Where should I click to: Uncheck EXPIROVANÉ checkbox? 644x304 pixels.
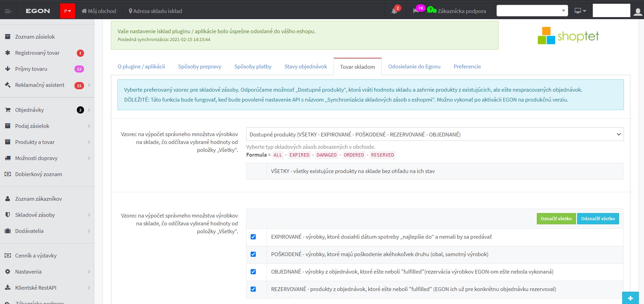[253, 237]
